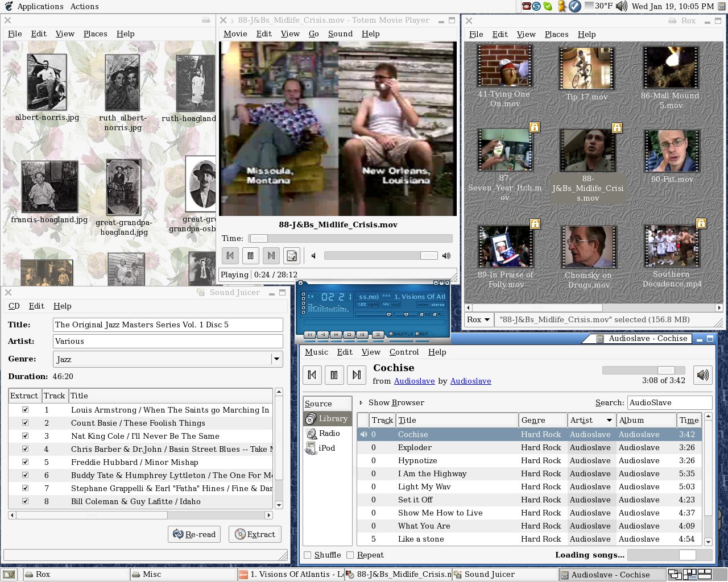Viewport: 728px width, 582px height.
Task: Select albert-norris.jpg photo thumbnail
Action: click(47, 83)
